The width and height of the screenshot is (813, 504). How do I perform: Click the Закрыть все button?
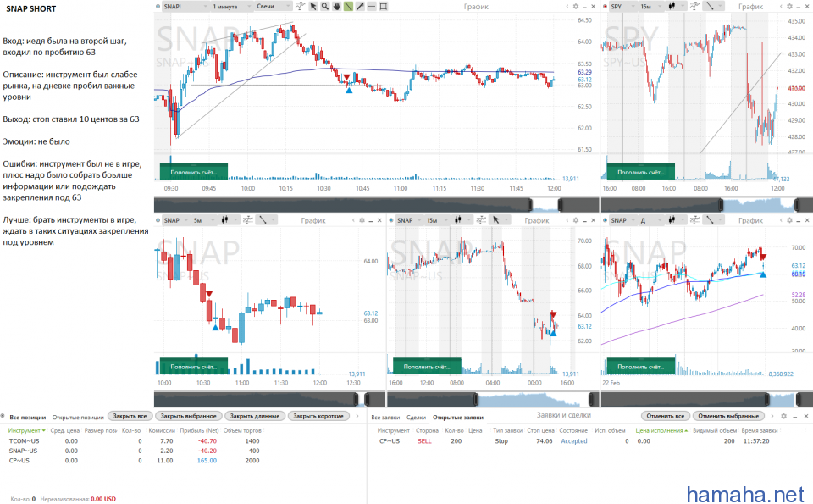tap(130, 416)
